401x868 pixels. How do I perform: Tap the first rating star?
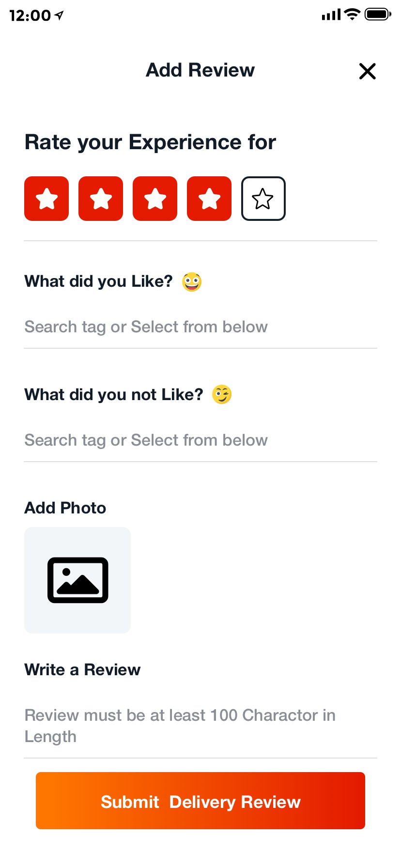click(46, 199)
